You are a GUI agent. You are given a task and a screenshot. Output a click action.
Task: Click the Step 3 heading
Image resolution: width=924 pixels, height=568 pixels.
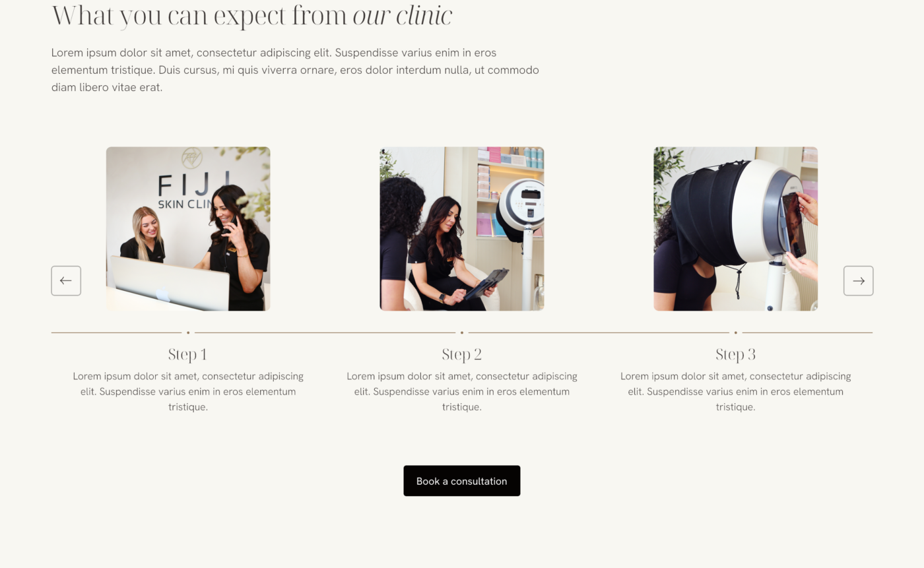click(x=735, y=354)
